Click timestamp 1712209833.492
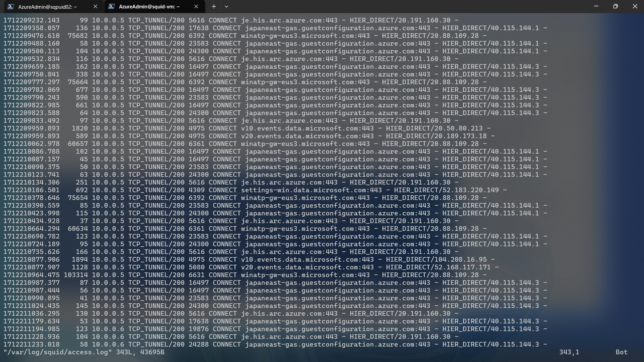Viewport: 644px width, 362px height. tap(32, 121)
